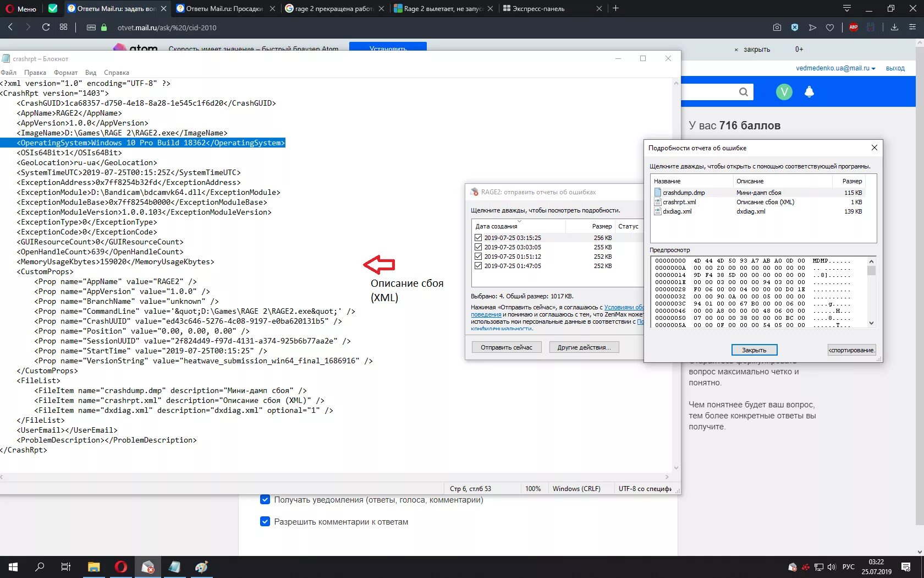The width and height of the screenshot is (924, 578).
Task: Click Notepad vertical scrollbar down arrow
Action: coord(676,468)
